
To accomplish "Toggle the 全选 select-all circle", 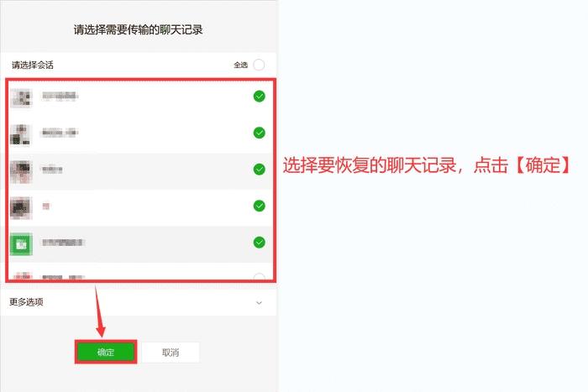I will pyautogui.click(x=259, y=65).
